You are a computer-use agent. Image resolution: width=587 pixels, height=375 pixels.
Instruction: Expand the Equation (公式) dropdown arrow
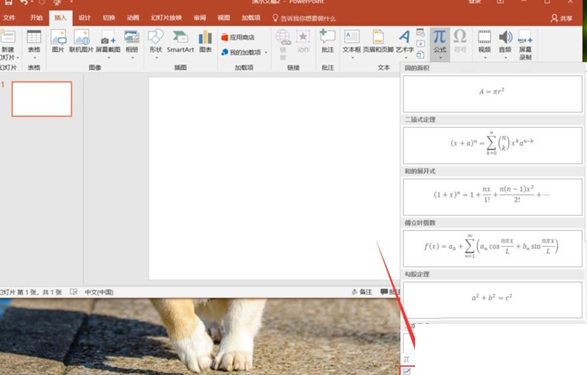coord(440,58)
